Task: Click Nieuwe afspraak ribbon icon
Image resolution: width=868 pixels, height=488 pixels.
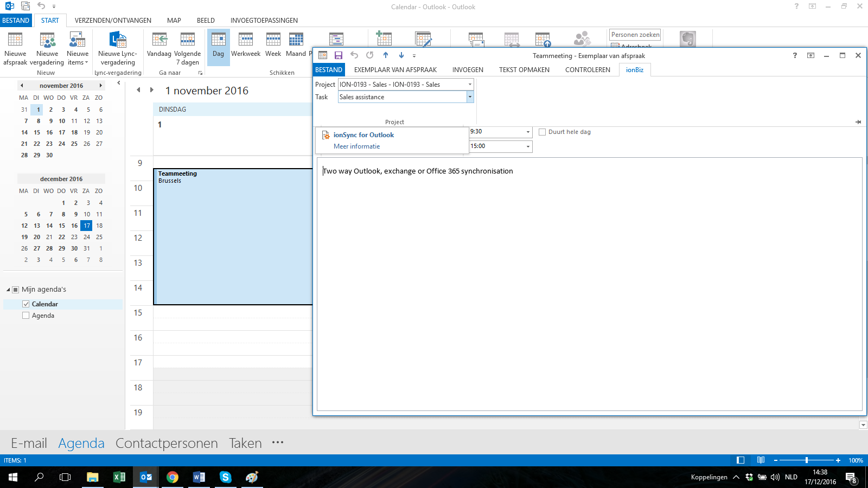Action: [15, 48]
